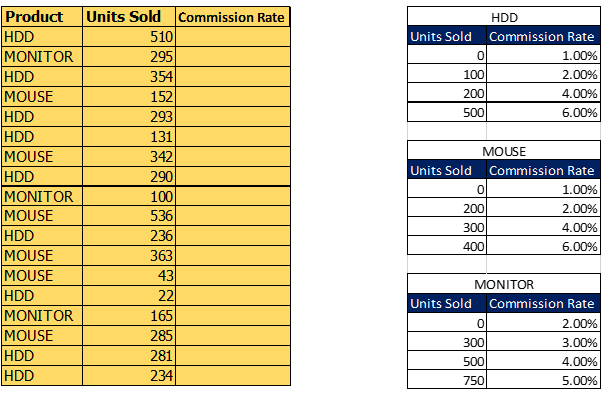The width and height of the screenshot is (606, 393).
Task: Select the last row's value 234
Action: point(129,376)
